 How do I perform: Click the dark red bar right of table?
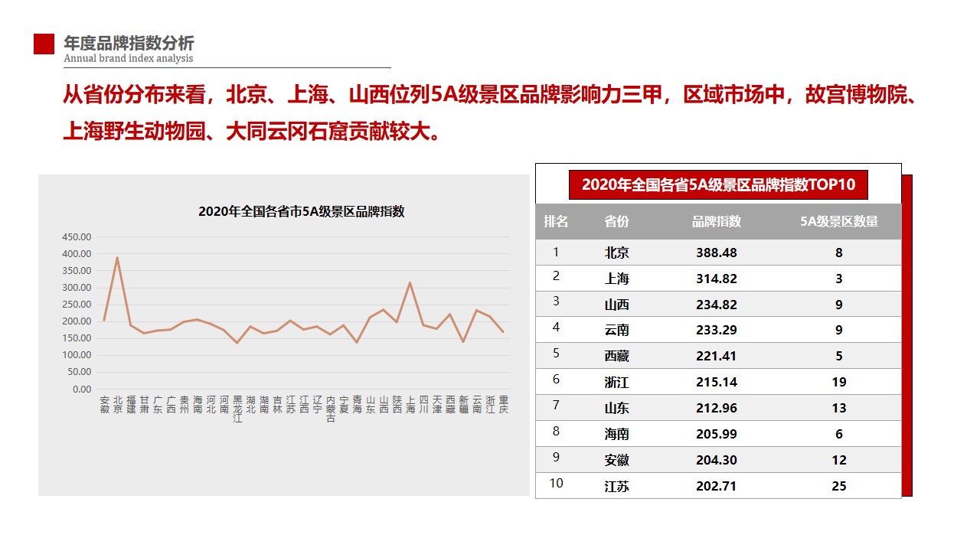pyautogui.click(x=907, y=335)
